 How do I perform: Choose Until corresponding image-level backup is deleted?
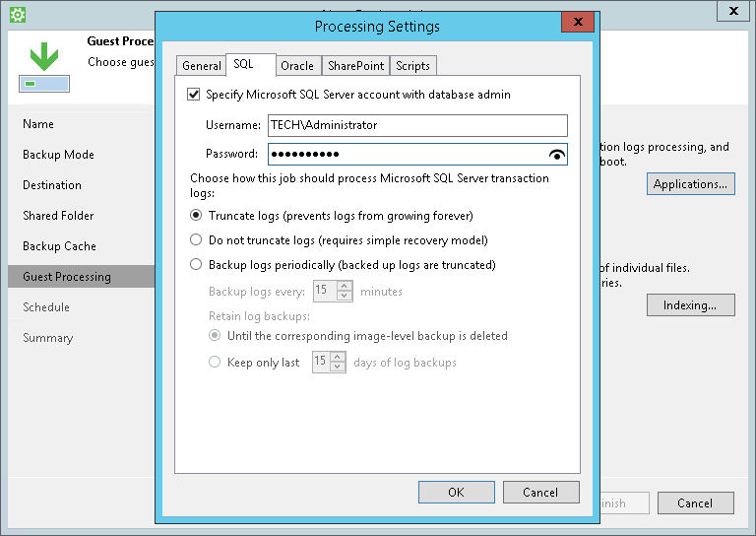point(215,335)
